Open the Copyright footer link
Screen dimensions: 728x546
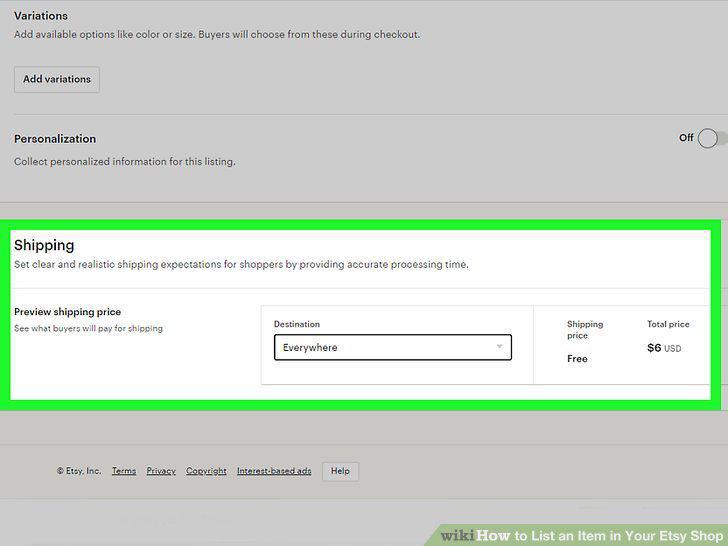click(206, 471)
